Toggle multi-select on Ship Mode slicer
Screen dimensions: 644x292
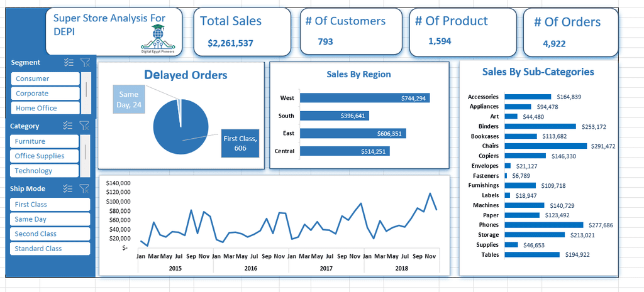point(68,188)
